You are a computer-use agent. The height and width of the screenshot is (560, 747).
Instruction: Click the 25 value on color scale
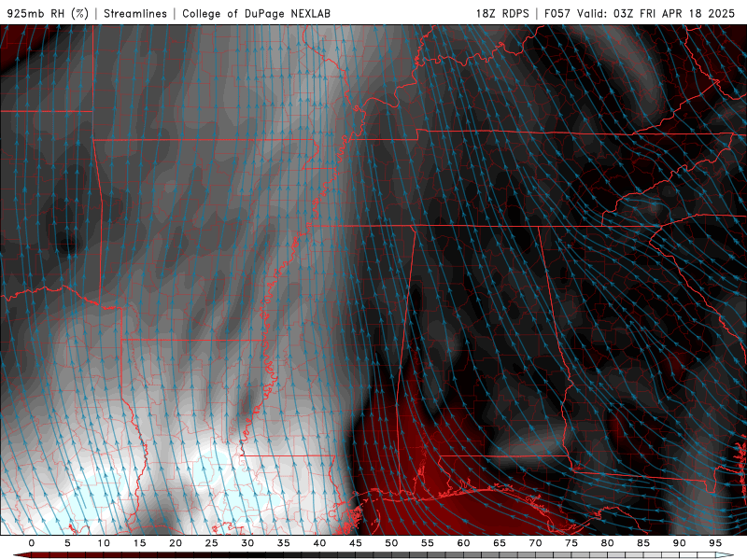(212, 543)
